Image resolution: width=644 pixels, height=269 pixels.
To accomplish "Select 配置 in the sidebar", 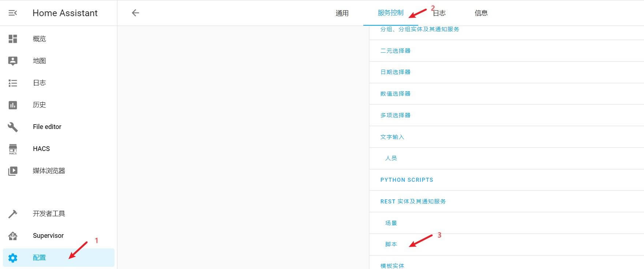I will 59,258.
